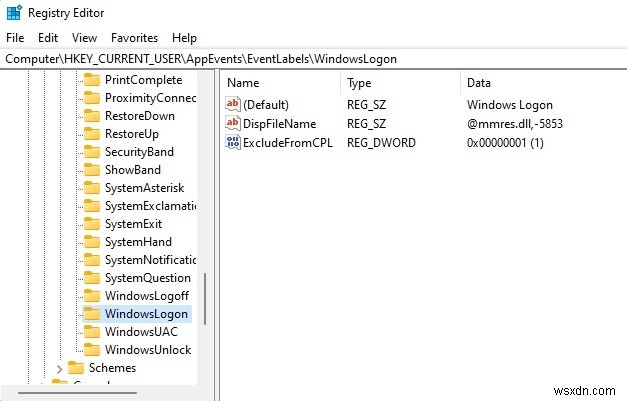Select the WindowsUnlock folder icon
Image resolution: width=627 pixels, height=401 pixels.
click(92, 350)
